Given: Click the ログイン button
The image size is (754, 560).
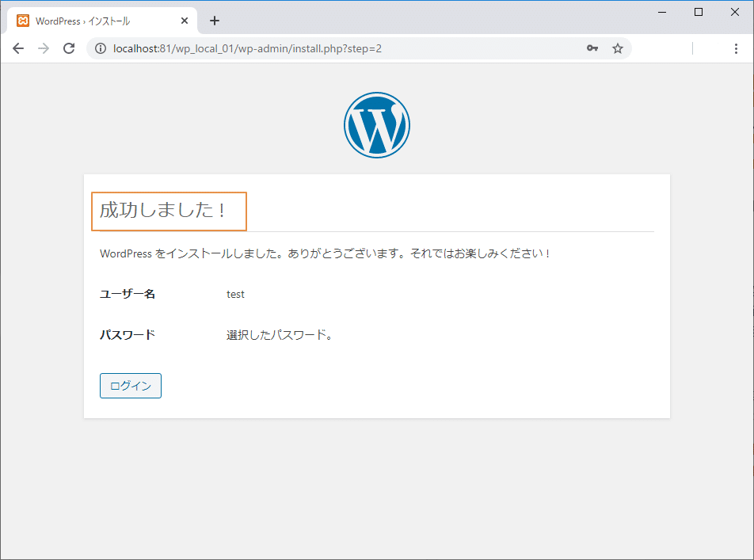Looking at the screenshot, I should pyautogui.click(x=131, y=386).
